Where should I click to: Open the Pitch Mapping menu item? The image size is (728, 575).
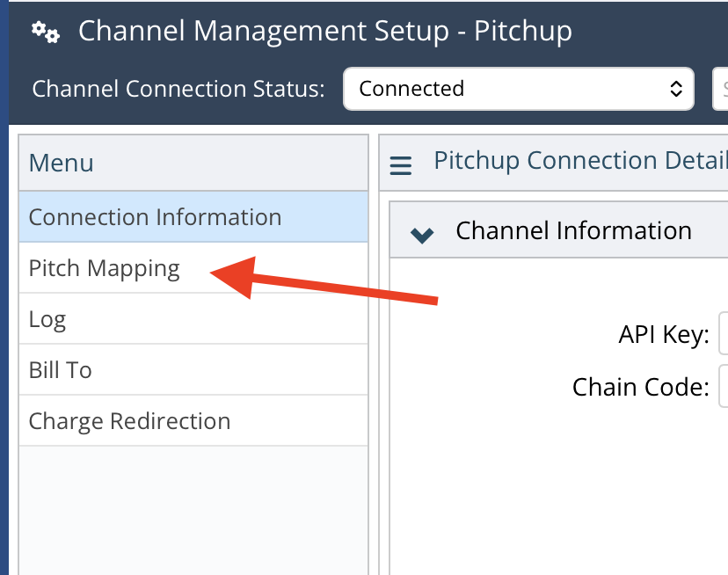[193, 268]
